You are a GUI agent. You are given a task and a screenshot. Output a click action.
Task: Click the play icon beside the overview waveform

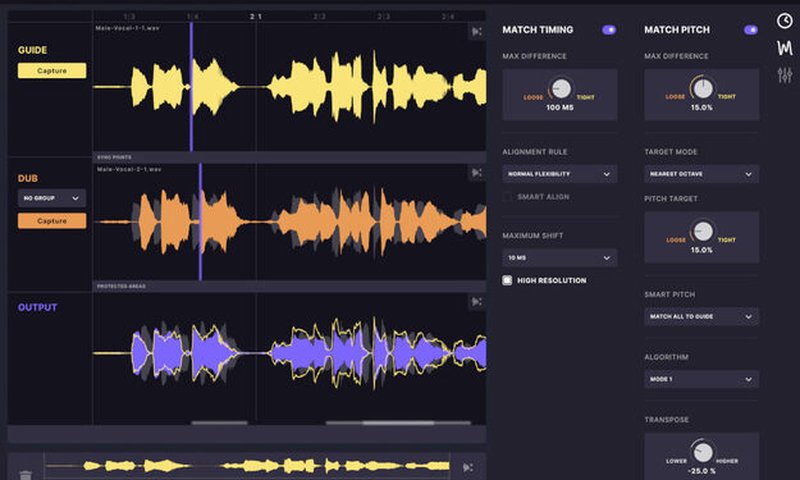tap(468, 467)
